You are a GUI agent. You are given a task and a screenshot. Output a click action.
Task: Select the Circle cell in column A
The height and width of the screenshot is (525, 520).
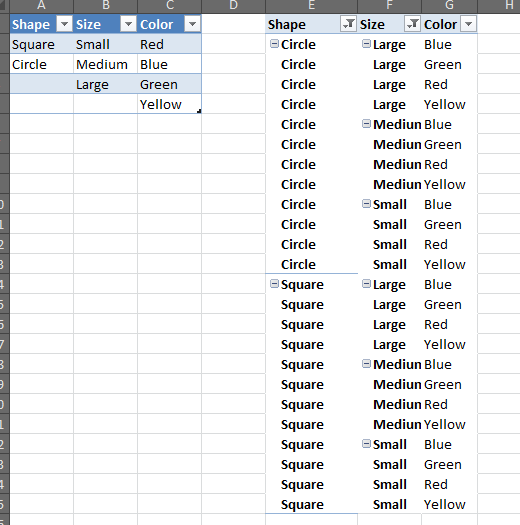pyautogui.click(x=42, y=64)
